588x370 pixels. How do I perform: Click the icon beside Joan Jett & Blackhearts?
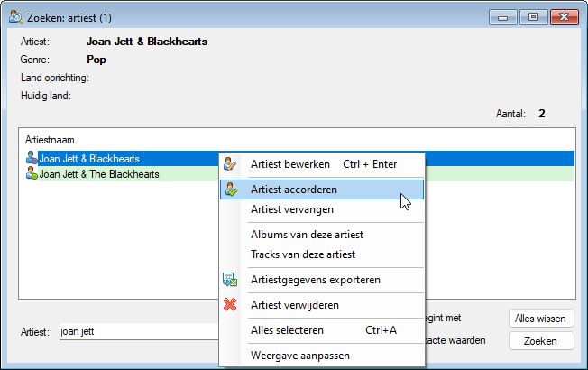pos(32,158)
